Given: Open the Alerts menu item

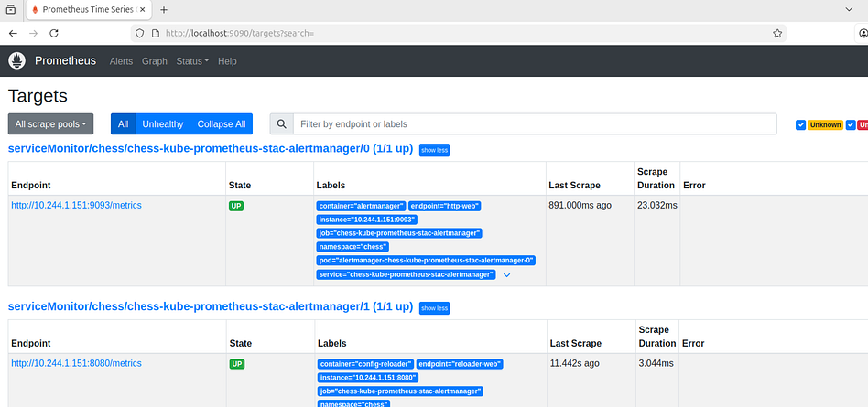Looking at the screenshot, I should tap(121, 61).
